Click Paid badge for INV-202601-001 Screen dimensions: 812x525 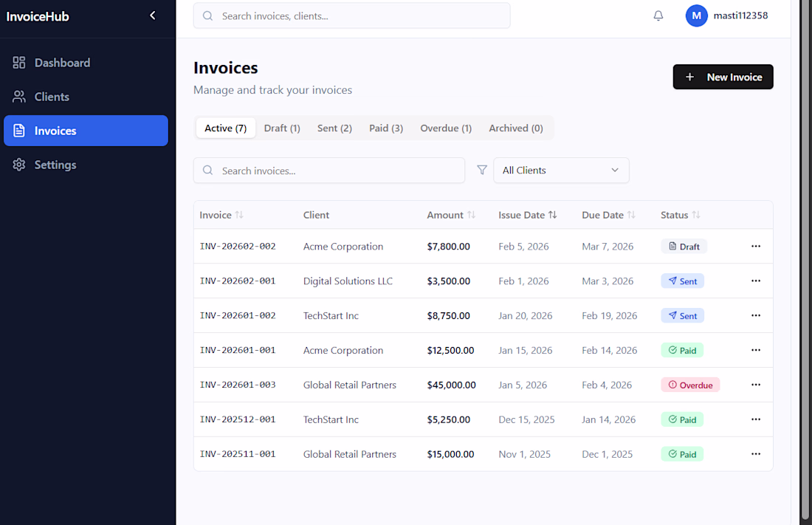pos(682,350)
